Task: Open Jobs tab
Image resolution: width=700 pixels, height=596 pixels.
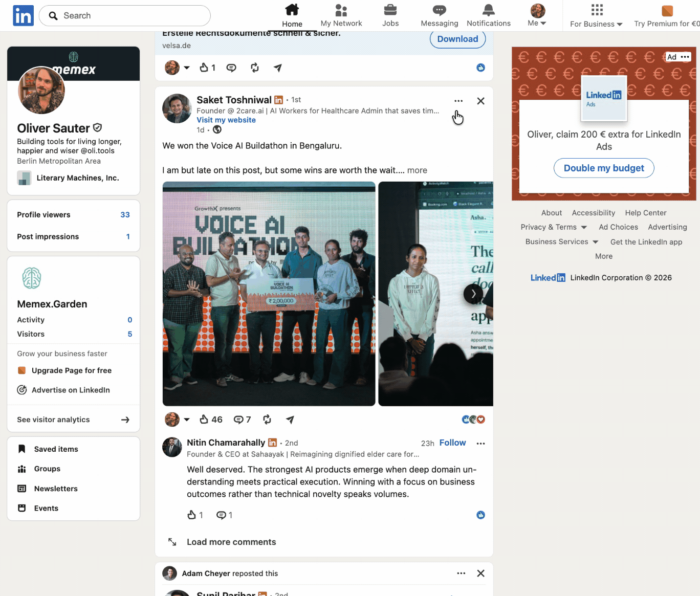Action: (x=390, y=16)
